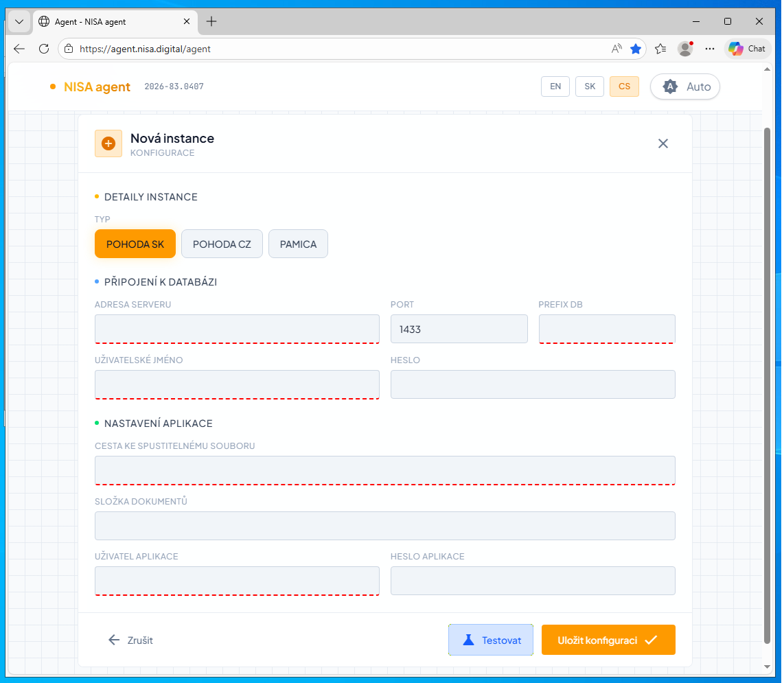This screenshot has height=683, width=784.
Task: Close the Nová instance dialog with X
Action: (x=662, y=143)
